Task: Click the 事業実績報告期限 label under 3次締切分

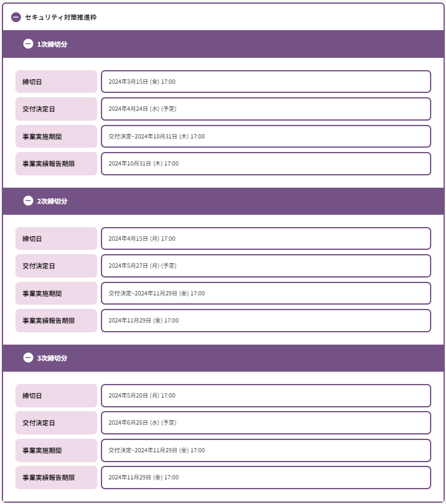Action: point(56,478)
